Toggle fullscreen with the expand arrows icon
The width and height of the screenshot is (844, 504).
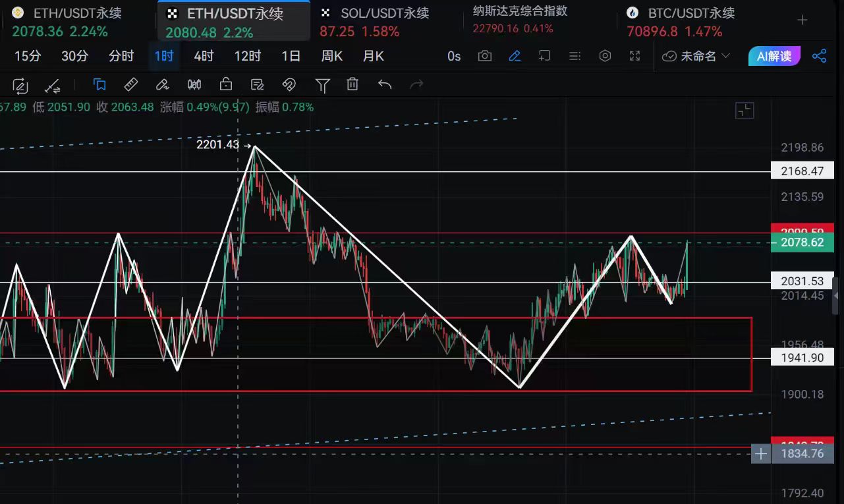(x=634, y=56)
